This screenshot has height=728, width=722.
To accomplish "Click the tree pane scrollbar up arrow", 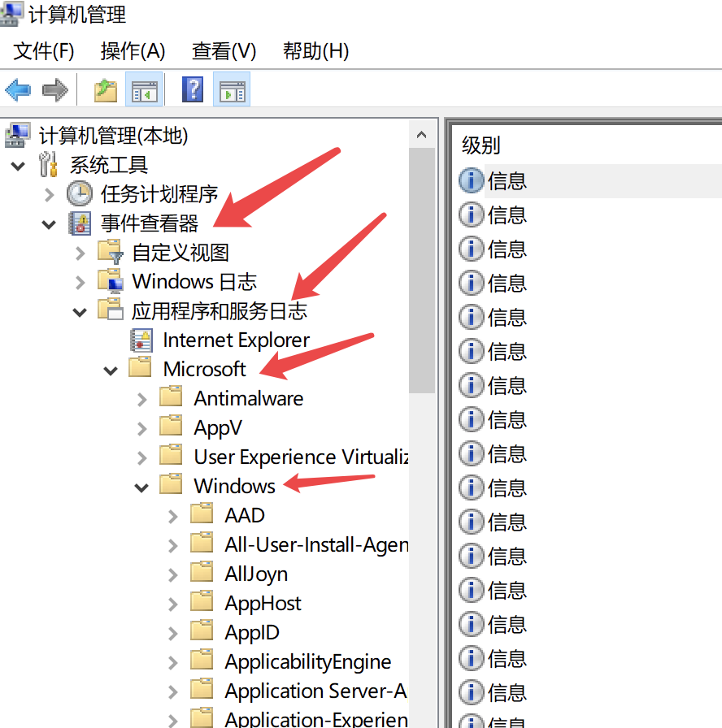I will (421, 135).
